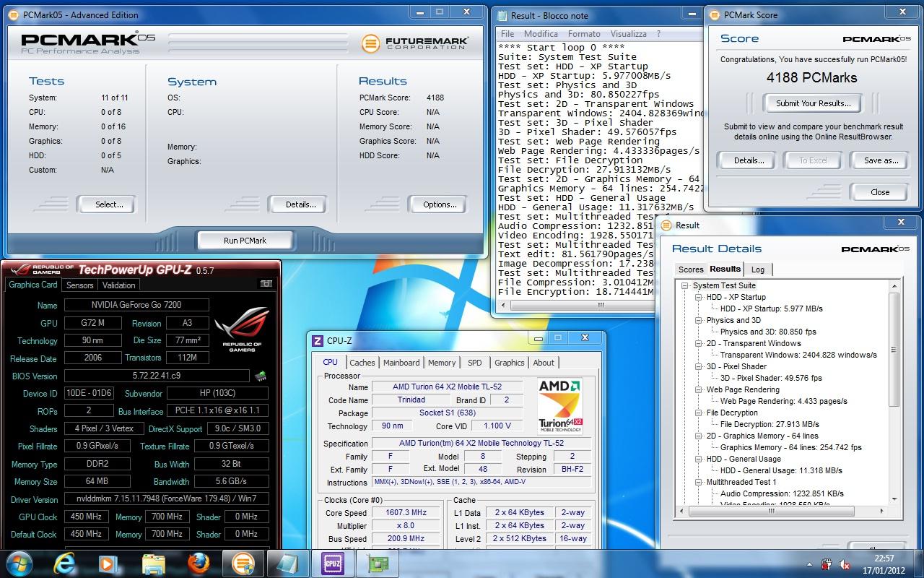Collapse 2D - Transparent Windows node

point(699,343)
